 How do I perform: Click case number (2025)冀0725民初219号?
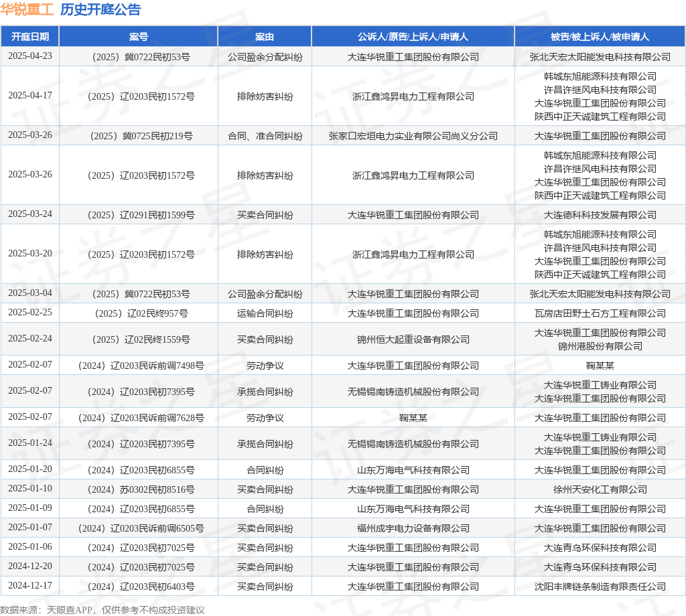pos(141,136)
